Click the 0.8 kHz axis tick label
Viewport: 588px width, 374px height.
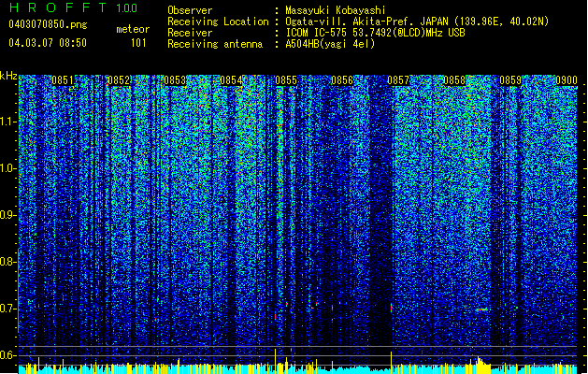[x=8, y=262]
